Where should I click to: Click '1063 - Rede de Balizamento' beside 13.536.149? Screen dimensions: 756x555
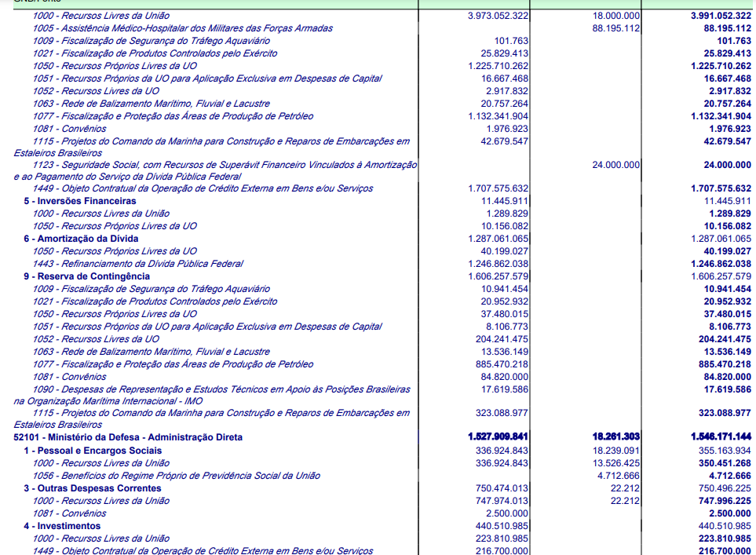152,352
